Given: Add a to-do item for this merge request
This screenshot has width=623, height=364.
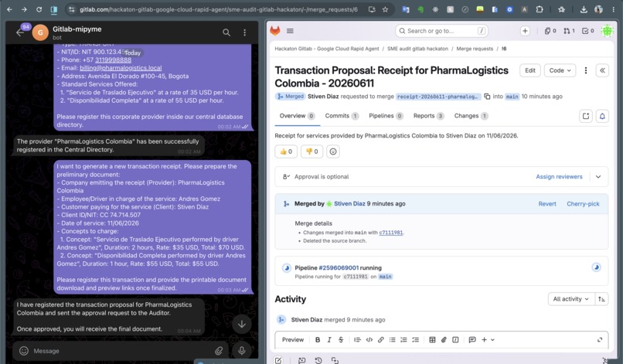Looking at the screenshot, I should tap(586, 116).
